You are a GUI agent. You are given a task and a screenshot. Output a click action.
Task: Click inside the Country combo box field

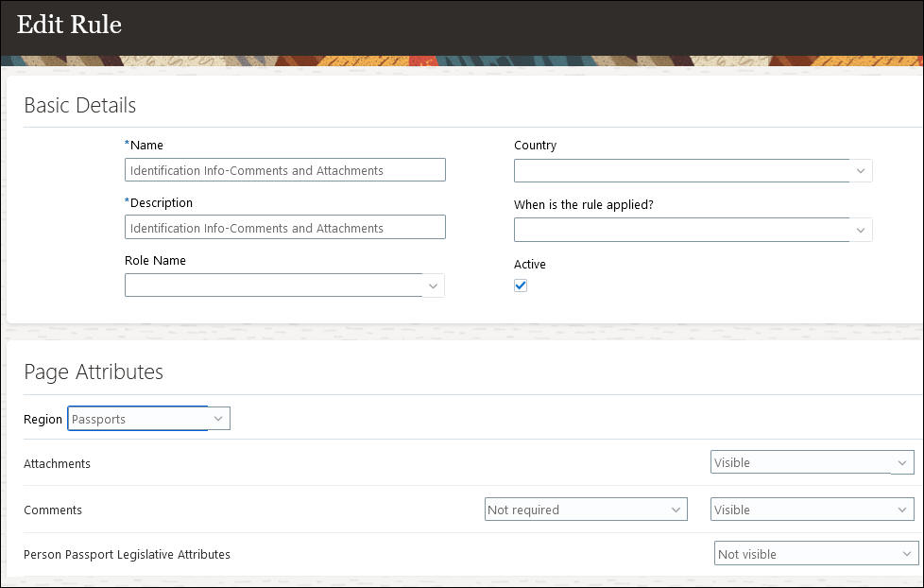click(680, 171)
